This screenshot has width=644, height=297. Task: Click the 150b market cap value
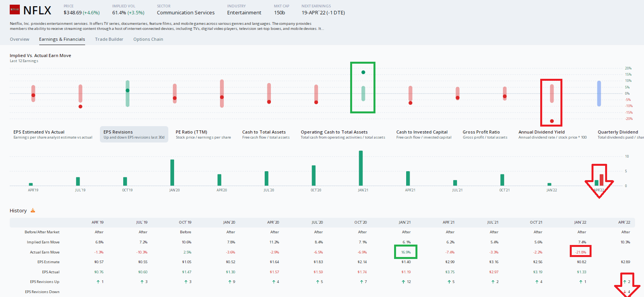279,13
